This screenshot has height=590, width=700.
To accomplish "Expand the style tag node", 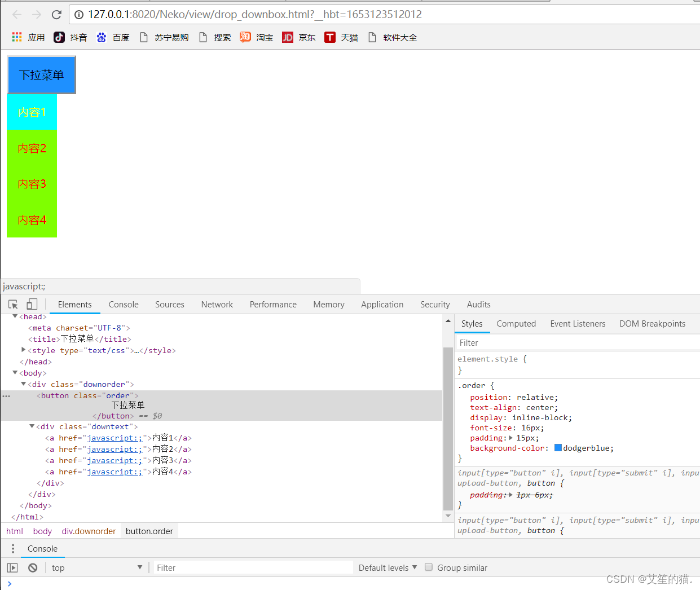I will (23, 350).
